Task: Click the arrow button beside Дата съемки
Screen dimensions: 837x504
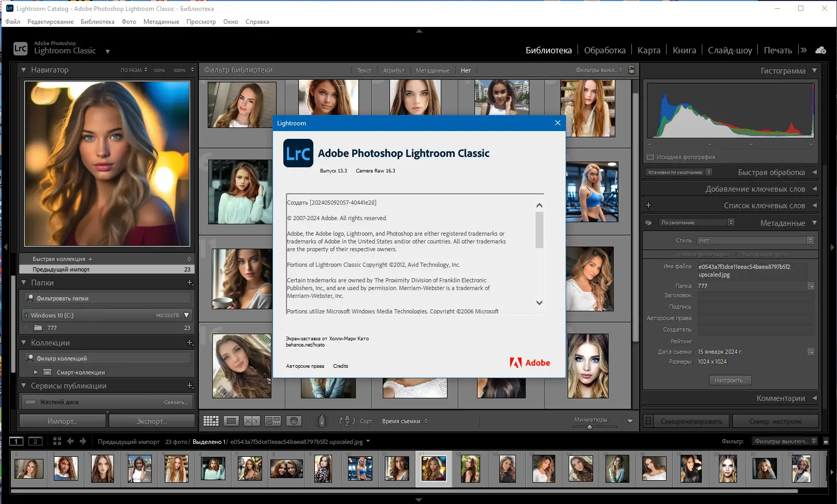Action: pyautogui.click(x=811, y=352)
